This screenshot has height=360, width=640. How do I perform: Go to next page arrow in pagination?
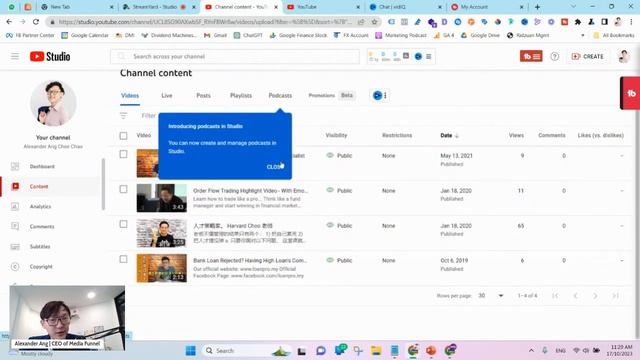click(595, 296)
